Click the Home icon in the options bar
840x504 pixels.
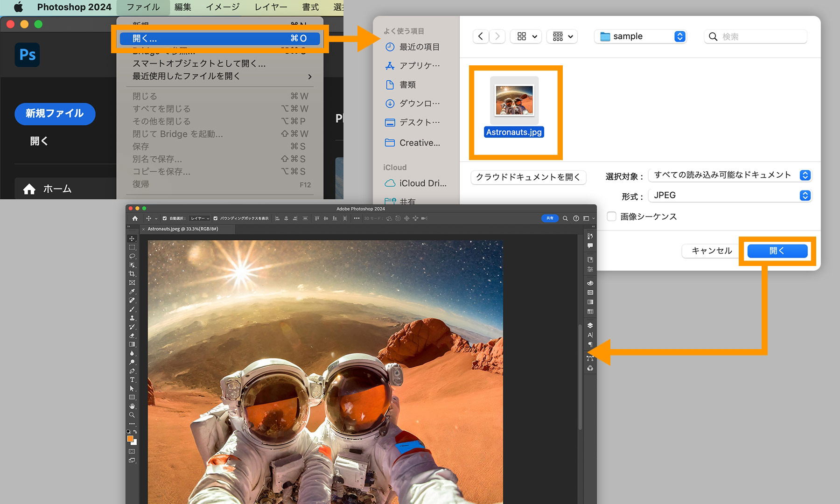135,218
